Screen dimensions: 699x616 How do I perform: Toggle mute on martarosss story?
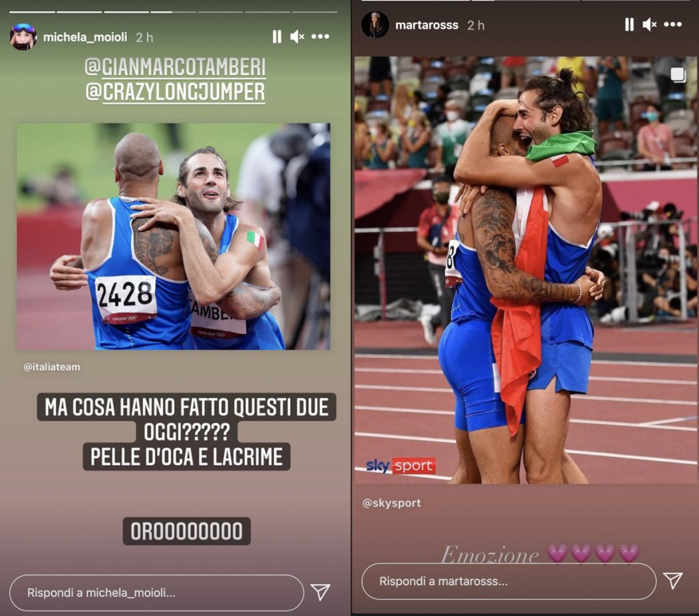(650, 25)
